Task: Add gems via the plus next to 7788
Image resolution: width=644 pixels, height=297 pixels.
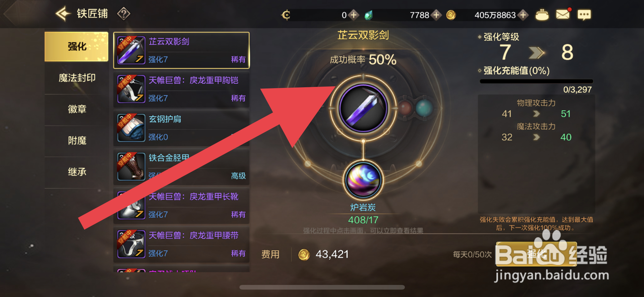Action: [436, 15]
